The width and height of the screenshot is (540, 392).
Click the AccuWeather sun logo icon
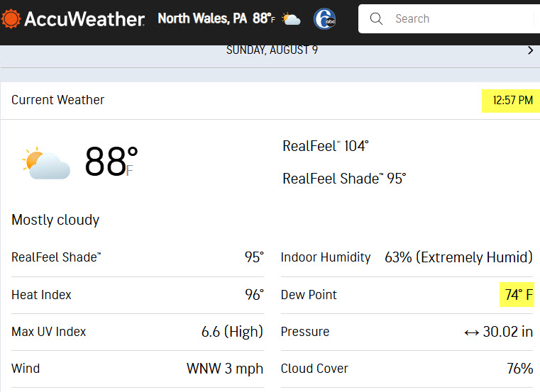pos(11,18)
